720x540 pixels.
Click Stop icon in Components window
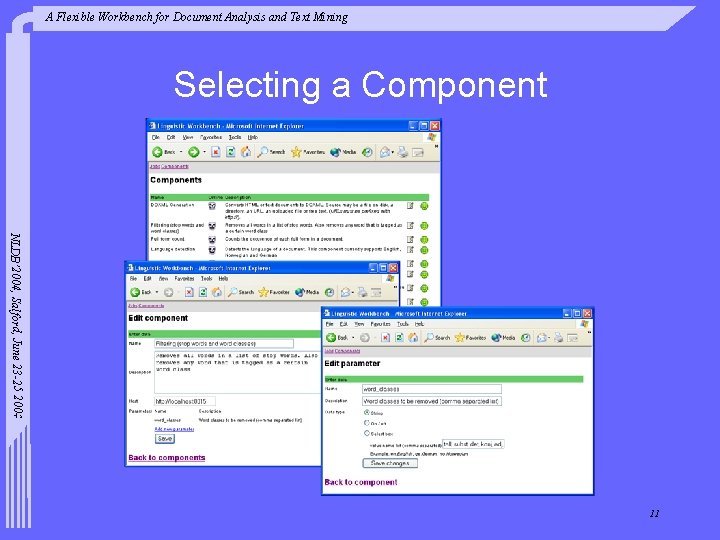click(215, 152)
